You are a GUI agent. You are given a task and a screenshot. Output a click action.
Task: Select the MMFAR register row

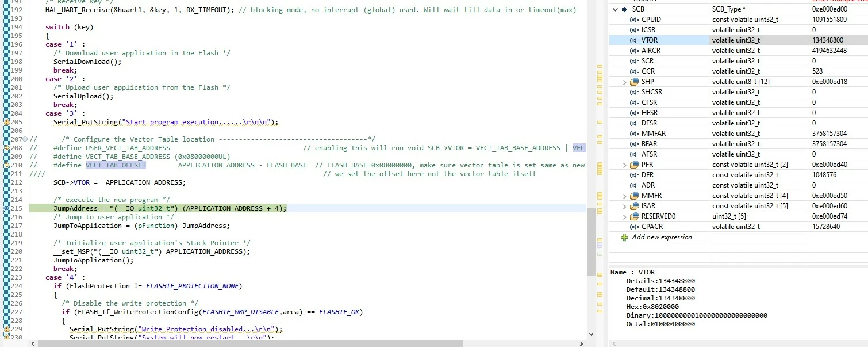click(738, 134)
